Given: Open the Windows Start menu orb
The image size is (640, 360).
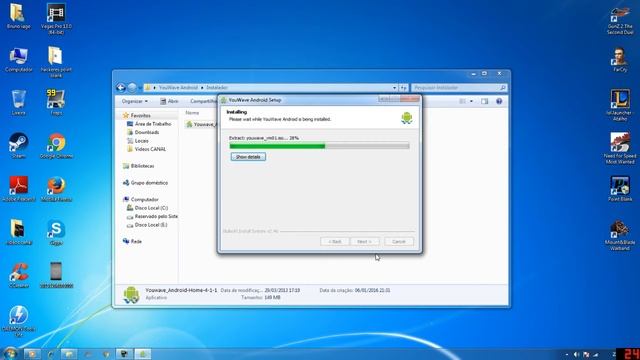Looking at the screenshot, I should (10, 353).
